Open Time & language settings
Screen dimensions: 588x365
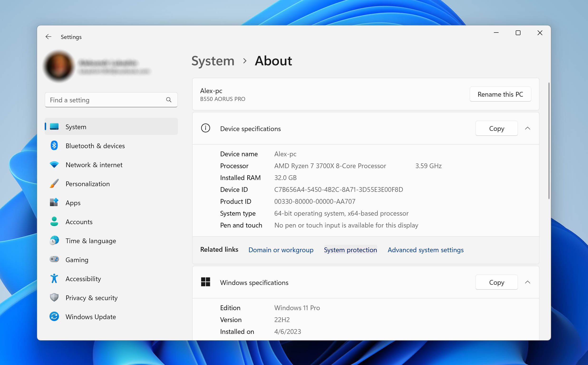[x=111, y=241]
